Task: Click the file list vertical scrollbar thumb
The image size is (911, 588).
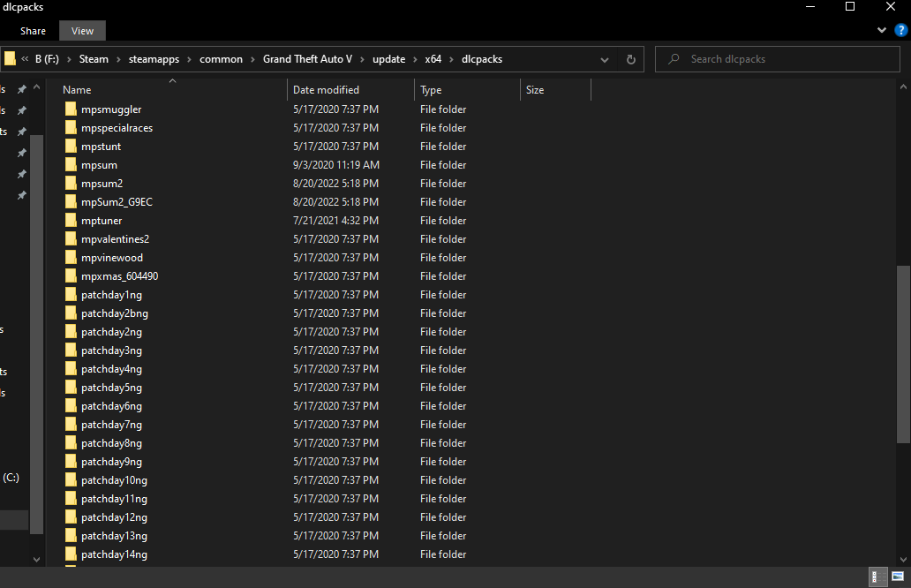Action: click(x=903, y=354)
